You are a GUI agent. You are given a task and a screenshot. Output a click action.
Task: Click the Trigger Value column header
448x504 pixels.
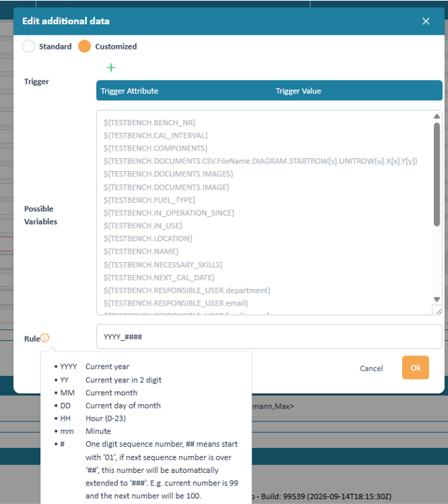[x=298, y=91]
